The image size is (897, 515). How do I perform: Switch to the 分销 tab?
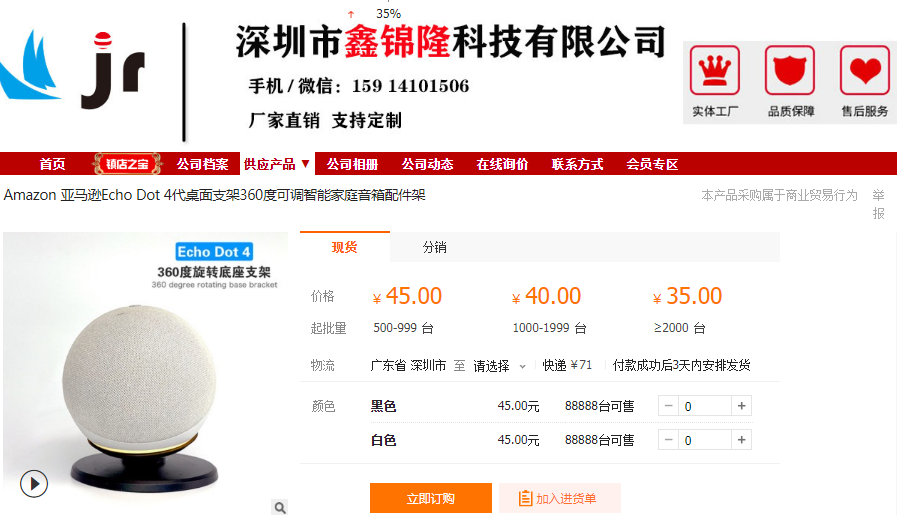(x=434, y=247)
